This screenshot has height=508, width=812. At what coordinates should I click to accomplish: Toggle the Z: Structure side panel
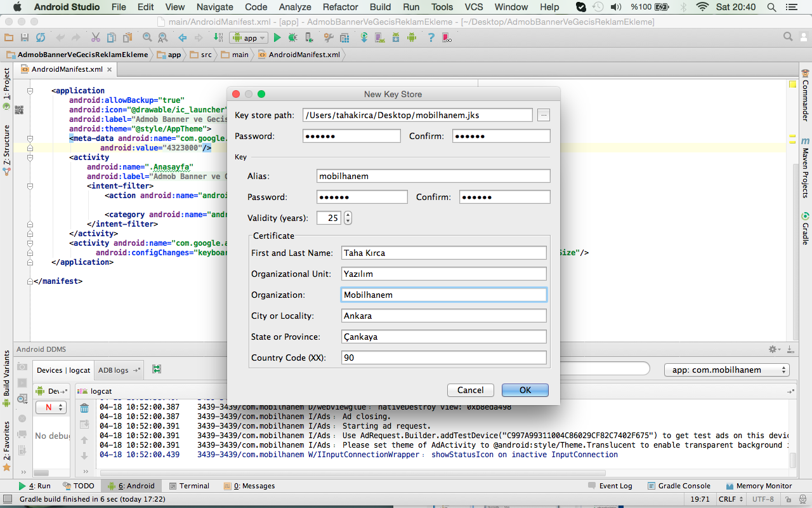coord(6,150)
